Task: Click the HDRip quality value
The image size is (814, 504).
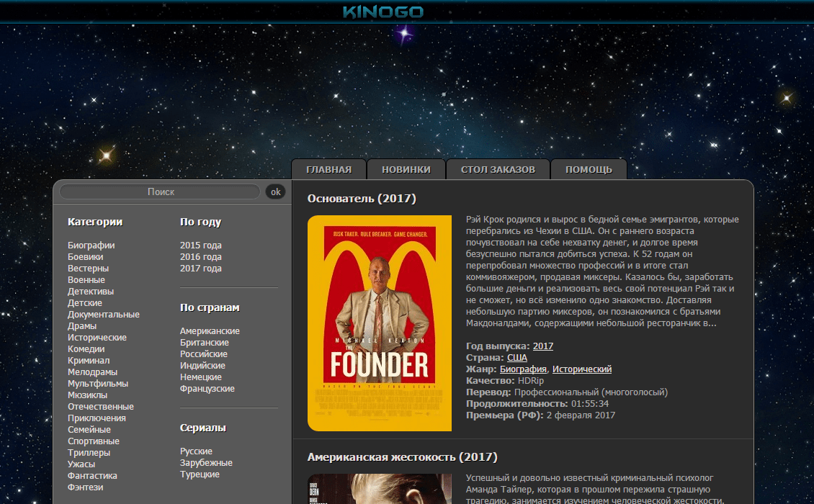Action: [531, 380]
